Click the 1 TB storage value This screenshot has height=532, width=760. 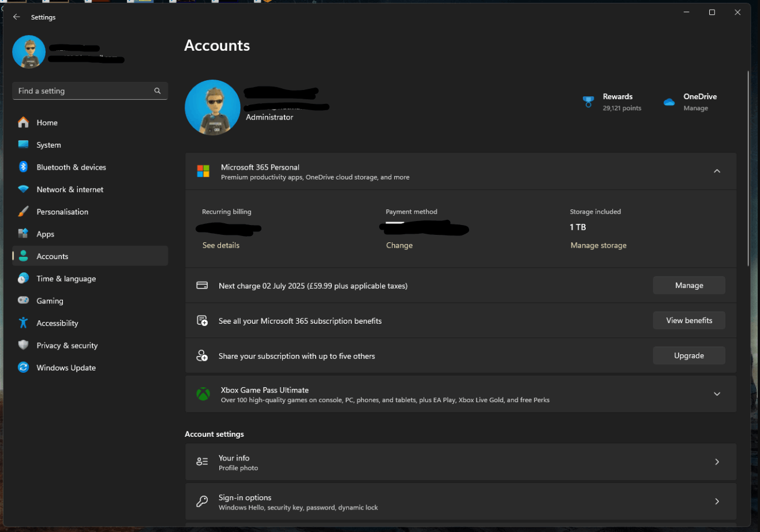pyautogui.click(x=578, y=227)
